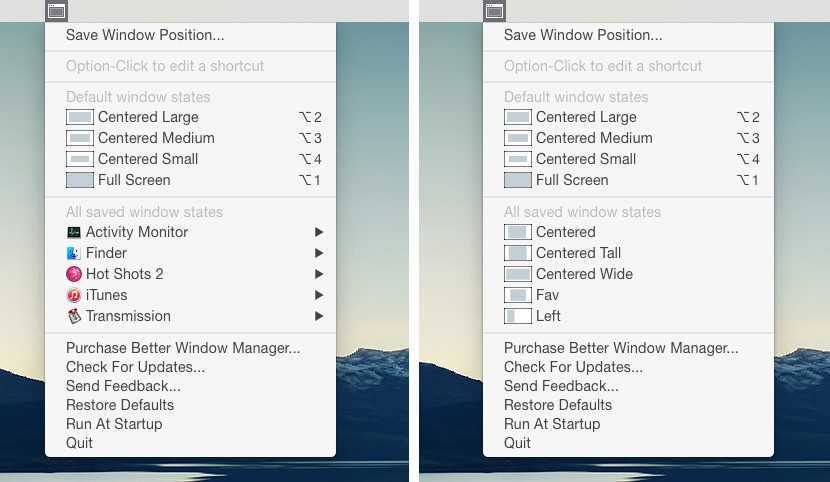830x482 pixels.
Task: Choose the Centered Wide saved state
Action: (x=584, y=274)
